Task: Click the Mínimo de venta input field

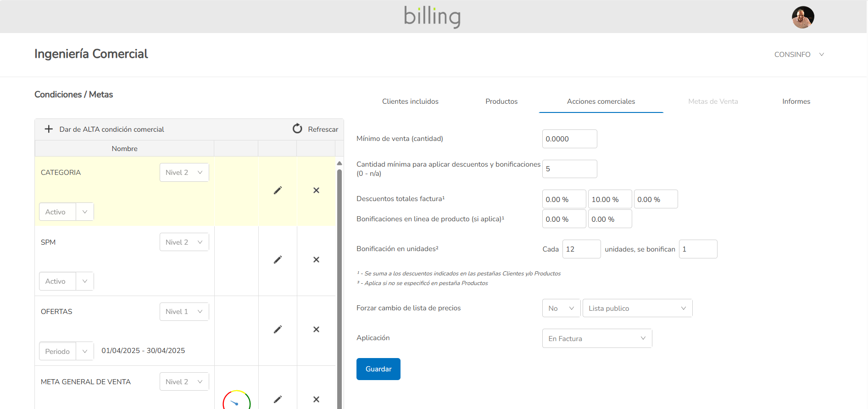Action: (569, 139)
